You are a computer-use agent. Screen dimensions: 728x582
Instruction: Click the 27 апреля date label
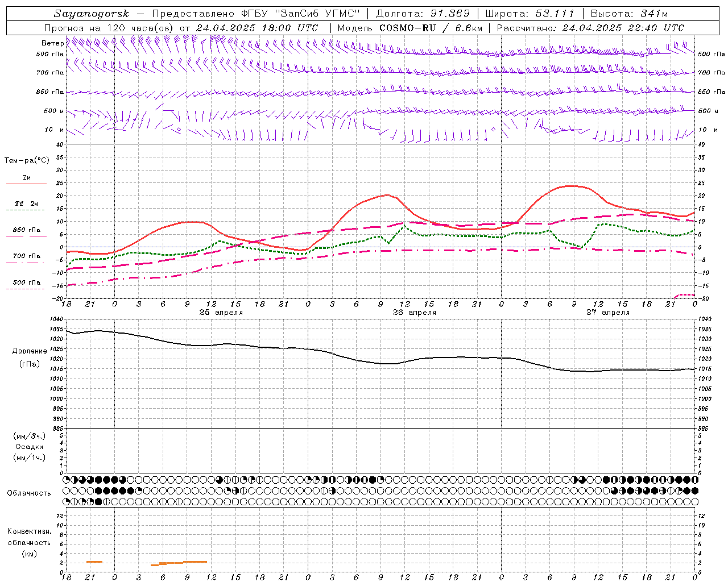pyautogui.click(x=608, y=313)
